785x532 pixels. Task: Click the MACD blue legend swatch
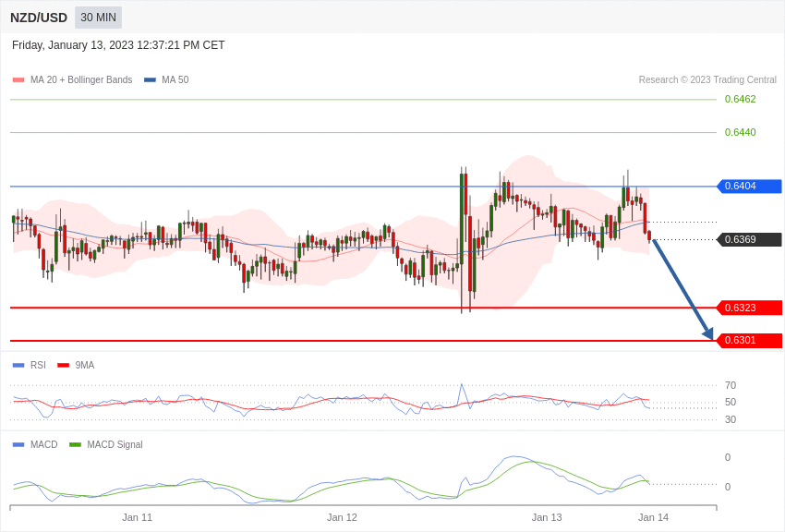pos(18,444)
